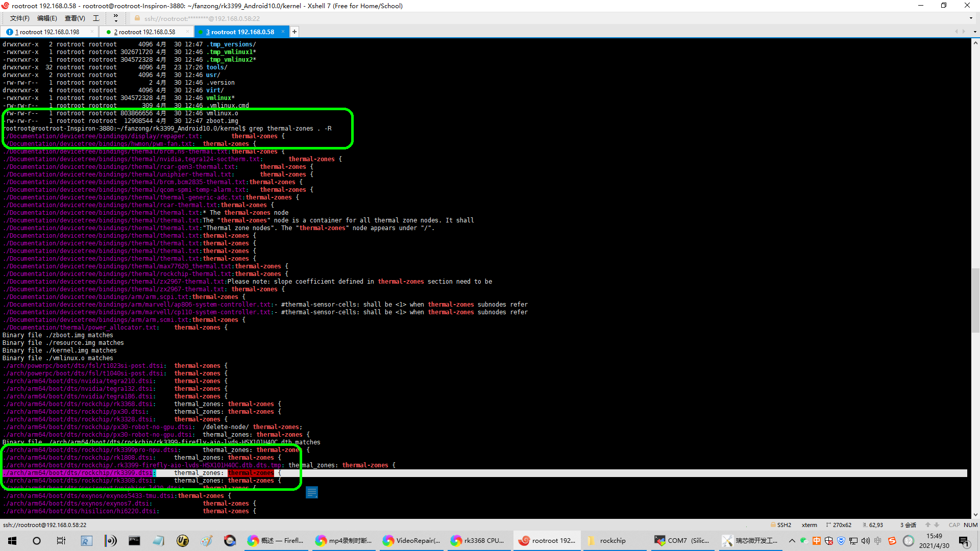The image size is (980, 551).
Task: Open the tab list dropdown at right of tabs
Action: (975, 32)
